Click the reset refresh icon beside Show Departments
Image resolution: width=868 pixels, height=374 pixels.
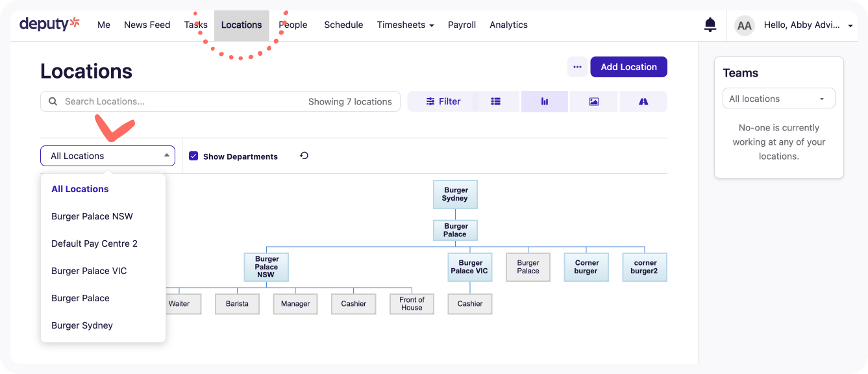[x=304, y=156]
